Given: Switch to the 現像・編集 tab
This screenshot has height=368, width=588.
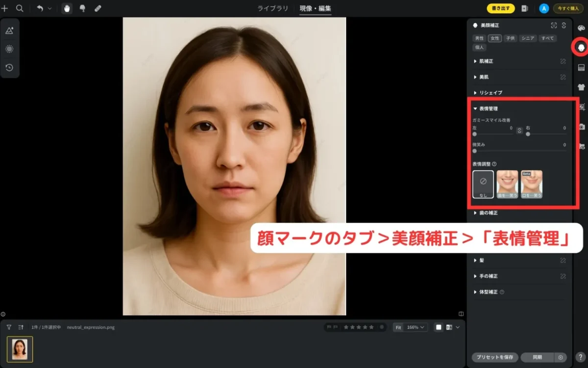Looking at the screenshot, I should click(316, 8).
